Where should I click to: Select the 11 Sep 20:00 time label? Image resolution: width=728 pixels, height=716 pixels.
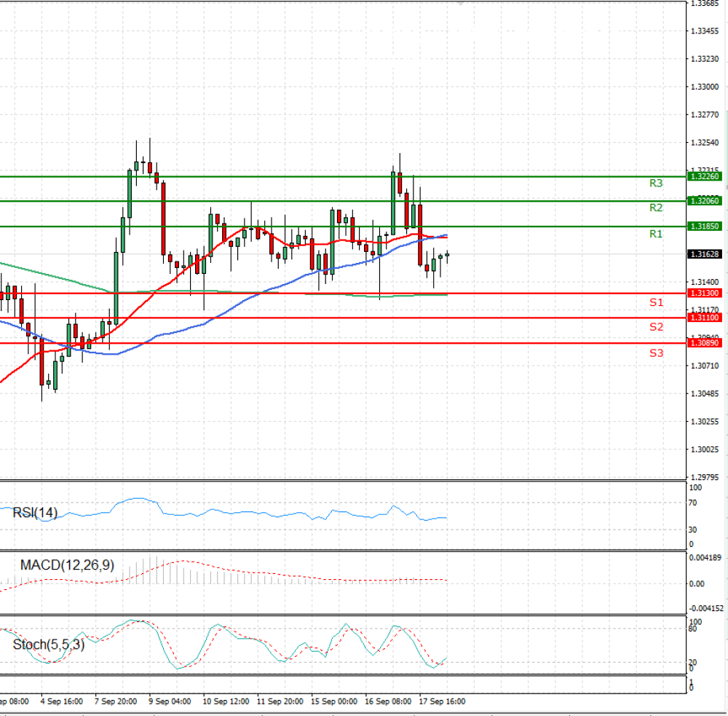pos(280,701)
